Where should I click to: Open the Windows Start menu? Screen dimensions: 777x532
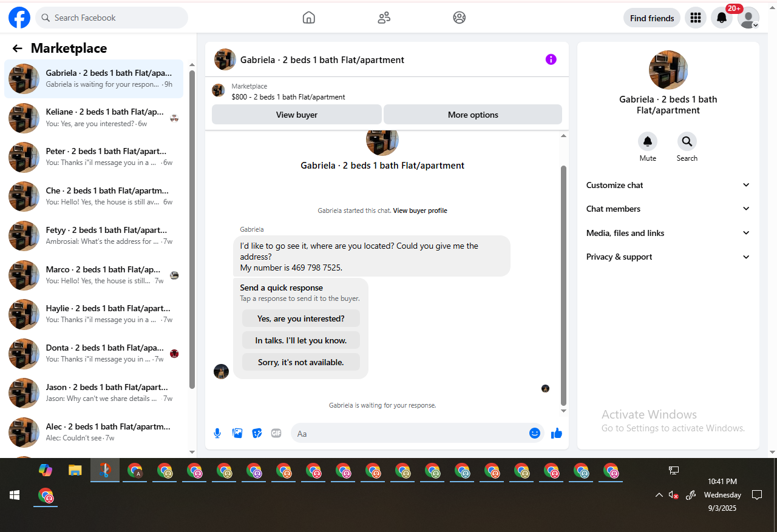click(x=15, y=495)
